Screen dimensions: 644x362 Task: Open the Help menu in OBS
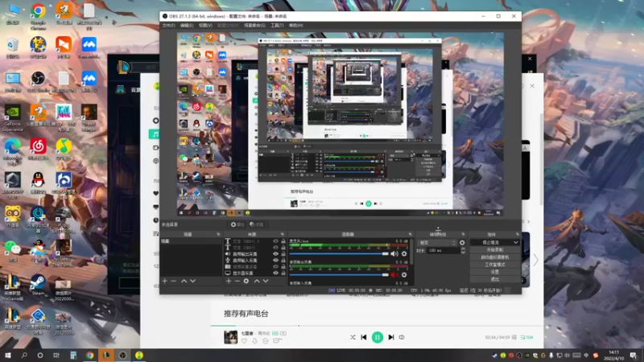[x=295, y=26]
